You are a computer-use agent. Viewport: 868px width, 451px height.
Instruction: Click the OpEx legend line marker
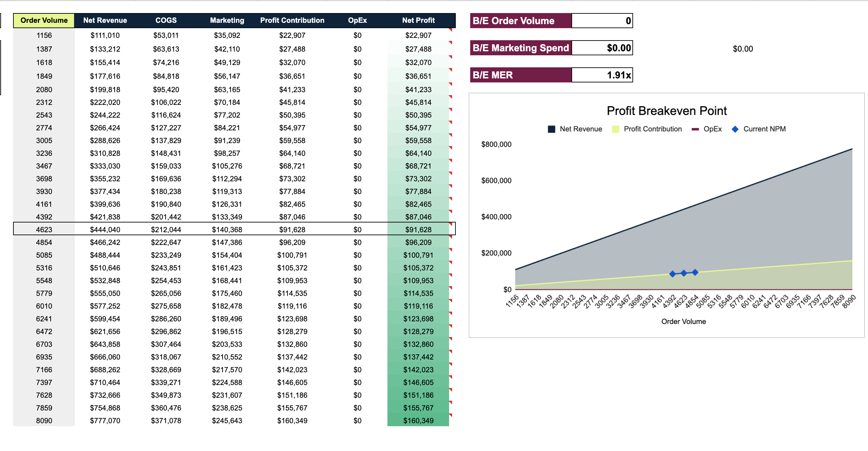point(695,129)
